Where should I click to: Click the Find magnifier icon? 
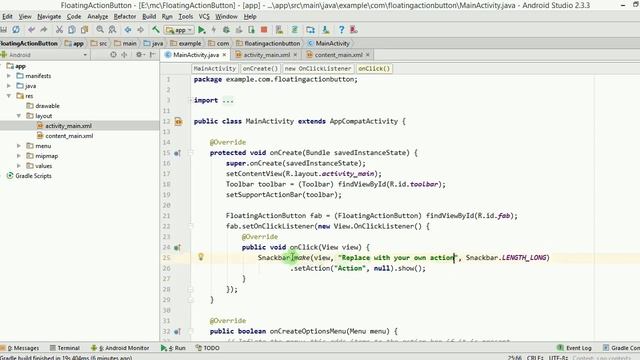point(100,30)
